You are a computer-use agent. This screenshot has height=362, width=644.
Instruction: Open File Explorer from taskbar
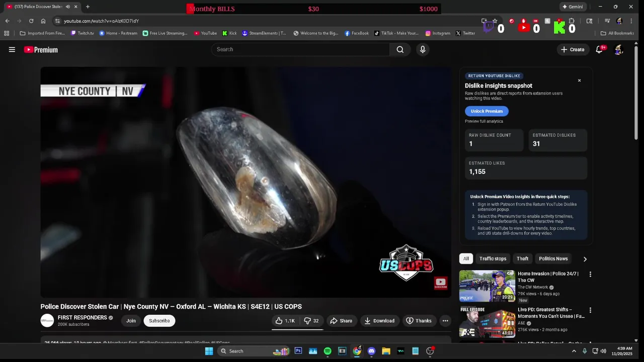386,351
